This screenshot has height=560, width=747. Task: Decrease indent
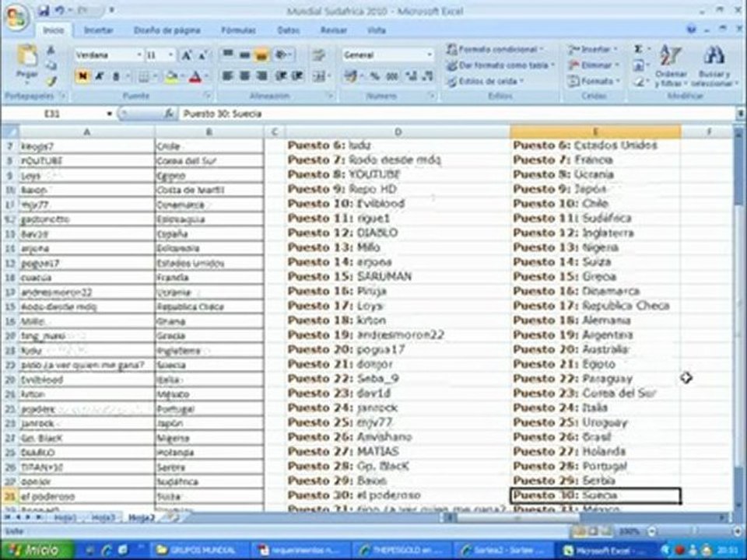pos(281,75)
